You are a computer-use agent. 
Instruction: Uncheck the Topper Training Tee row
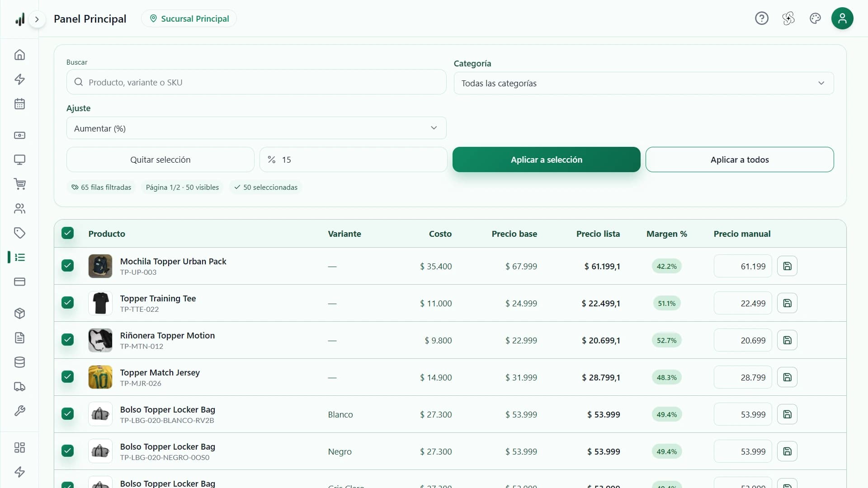[x=68, y=303]
